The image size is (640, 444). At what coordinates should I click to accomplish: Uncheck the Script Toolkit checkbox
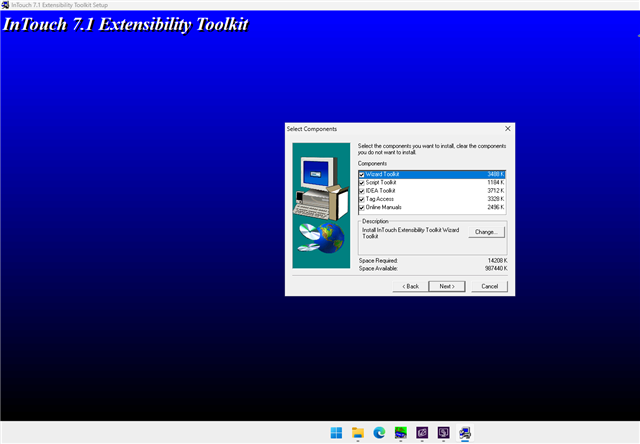coord(361,183)
